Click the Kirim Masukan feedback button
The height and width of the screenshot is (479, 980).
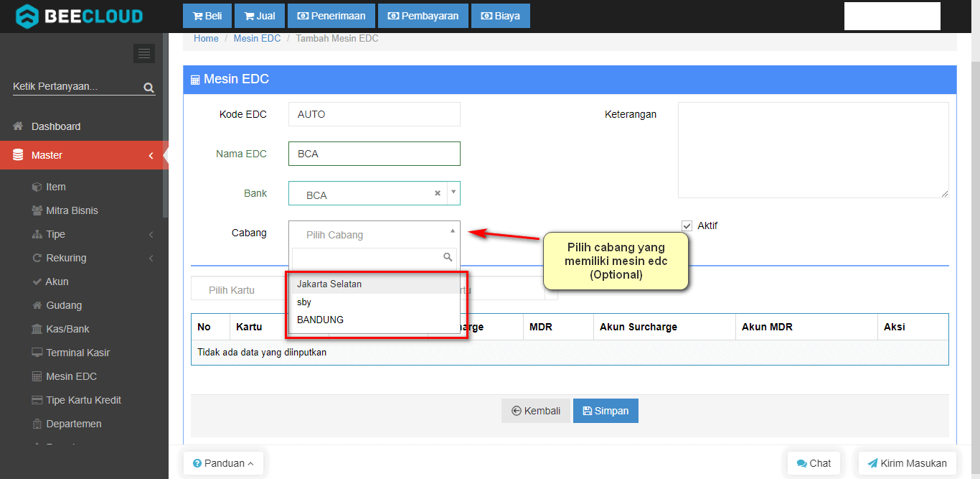pos(907,463)
